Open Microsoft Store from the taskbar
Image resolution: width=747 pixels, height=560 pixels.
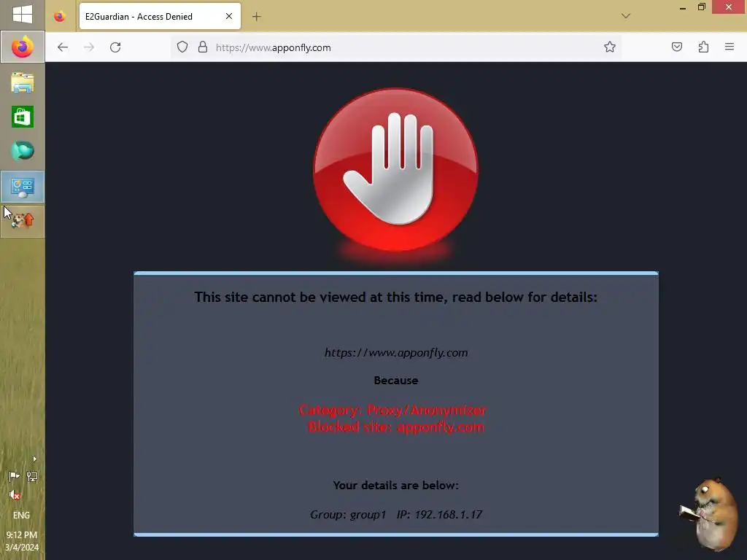pyautogui.click(x=23, y=117)
